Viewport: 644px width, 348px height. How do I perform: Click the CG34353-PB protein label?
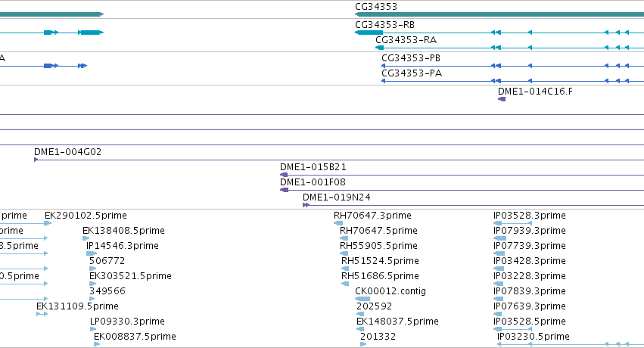coord(411,57)
